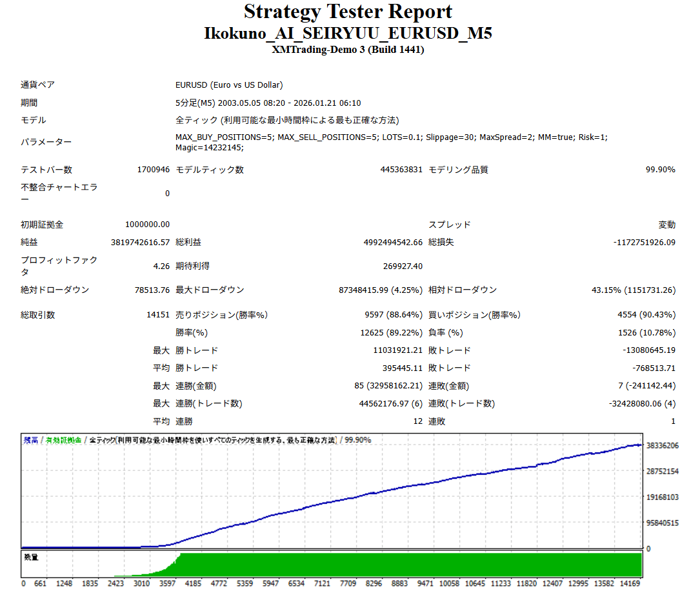
Task: Click the expected payoff 269927.40 value
Action: coord(403,266)
